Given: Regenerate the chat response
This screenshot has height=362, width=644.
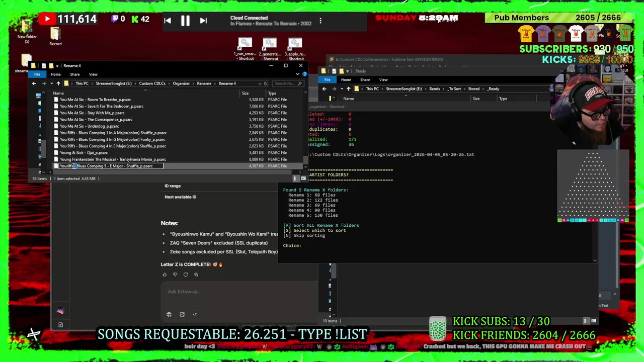Looking at the screenshot, I should pos(186,275).
